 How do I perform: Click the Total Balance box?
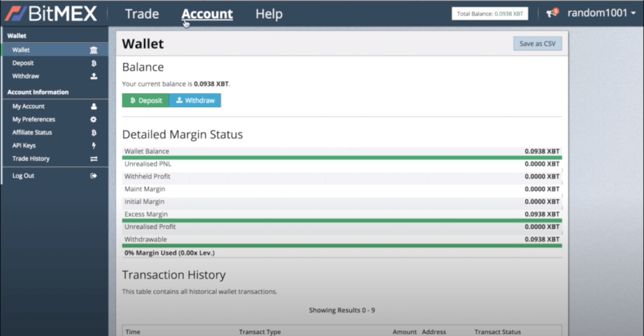pos(490,14)
